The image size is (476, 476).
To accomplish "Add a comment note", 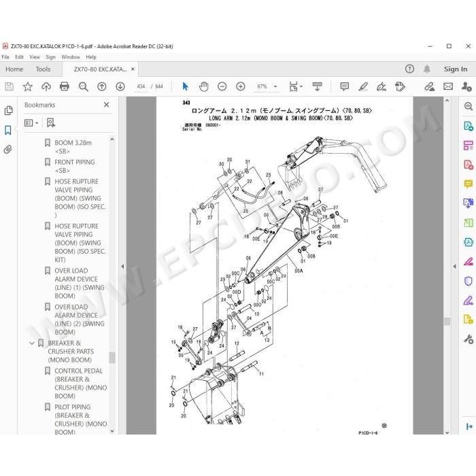I will (x=345, y=86).
